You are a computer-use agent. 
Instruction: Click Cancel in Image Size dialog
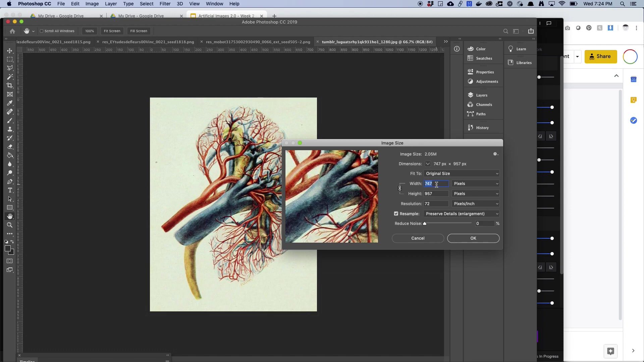pos(418,238)
